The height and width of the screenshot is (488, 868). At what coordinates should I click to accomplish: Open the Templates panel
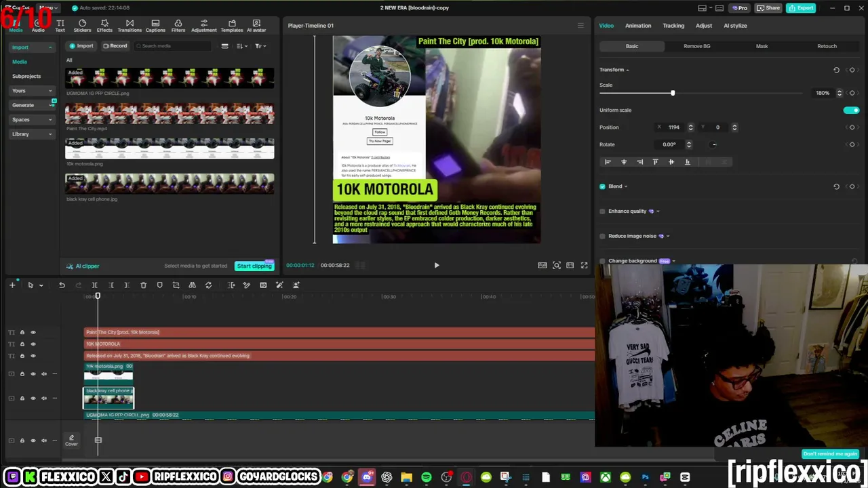(x=232, y=26)
